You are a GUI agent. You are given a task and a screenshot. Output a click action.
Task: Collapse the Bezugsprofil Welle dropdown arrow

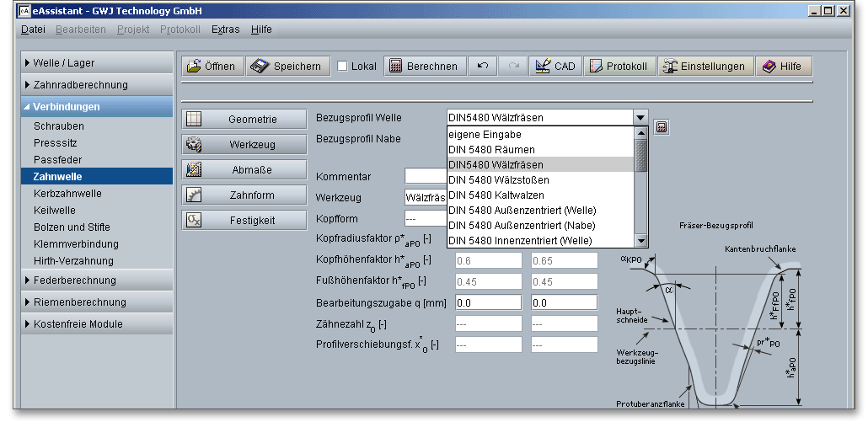640,119
